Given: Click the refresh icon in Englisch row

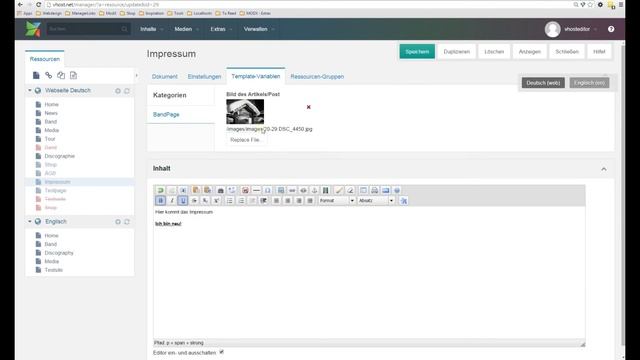Looking at the screenshot, I should pos(127,222).
